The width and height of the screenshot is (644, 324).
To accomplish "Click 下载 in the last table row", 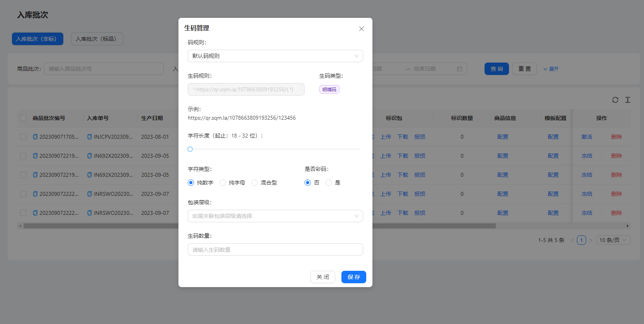I will [403, 213].
